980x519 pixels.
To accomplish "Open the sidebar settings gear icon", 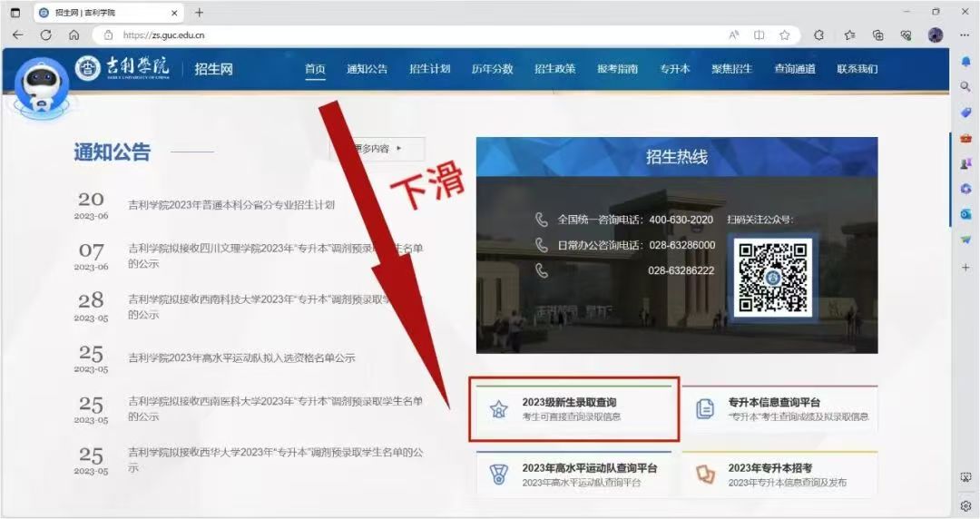I will [965, 506].
